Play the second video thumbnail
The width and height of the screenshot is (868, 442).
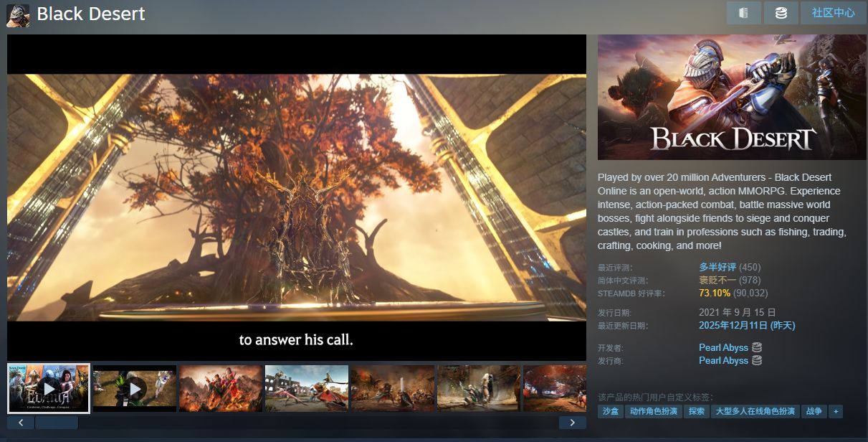click(135, 388)
